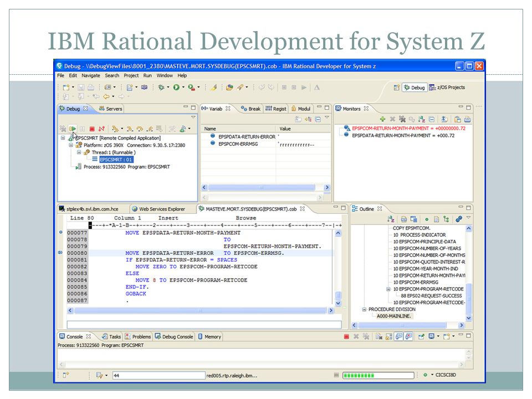Open the Memory tab
Viewport: 532px width, 399px height.
click(x=209, y=336)
